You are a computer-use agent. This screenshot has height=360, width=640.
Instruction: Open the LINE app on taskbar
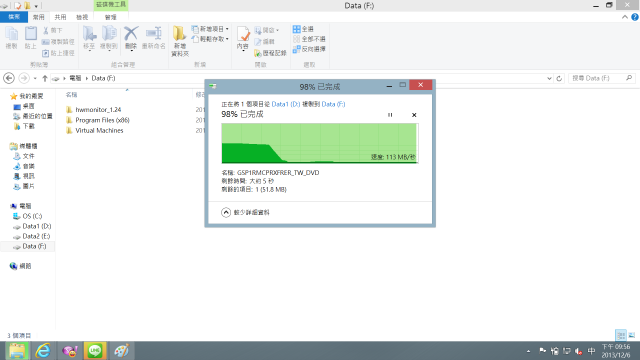tap(95, 351)
